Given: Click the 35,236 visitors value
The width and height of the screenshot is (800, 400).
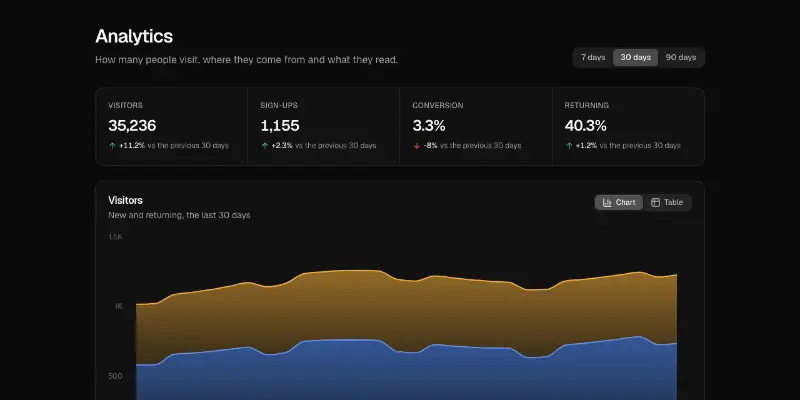Looking at the screenshot, I should tap(132, 126).
